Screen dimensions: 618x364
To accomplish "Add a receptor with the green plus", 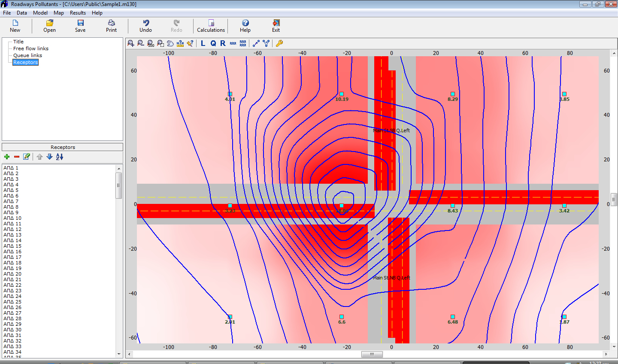I will click(x=7, y=157).
